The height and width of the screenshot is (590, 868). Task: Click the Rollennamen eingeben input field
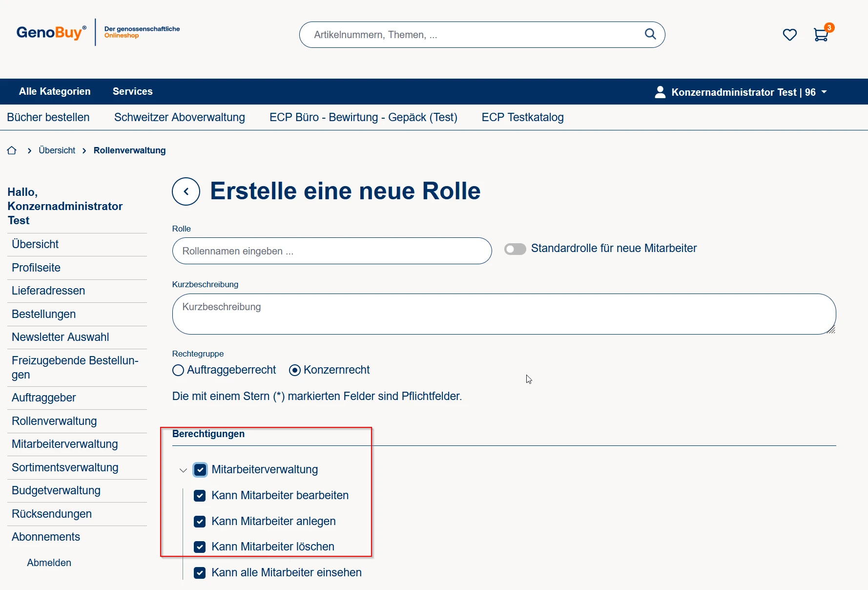(331, 251)
